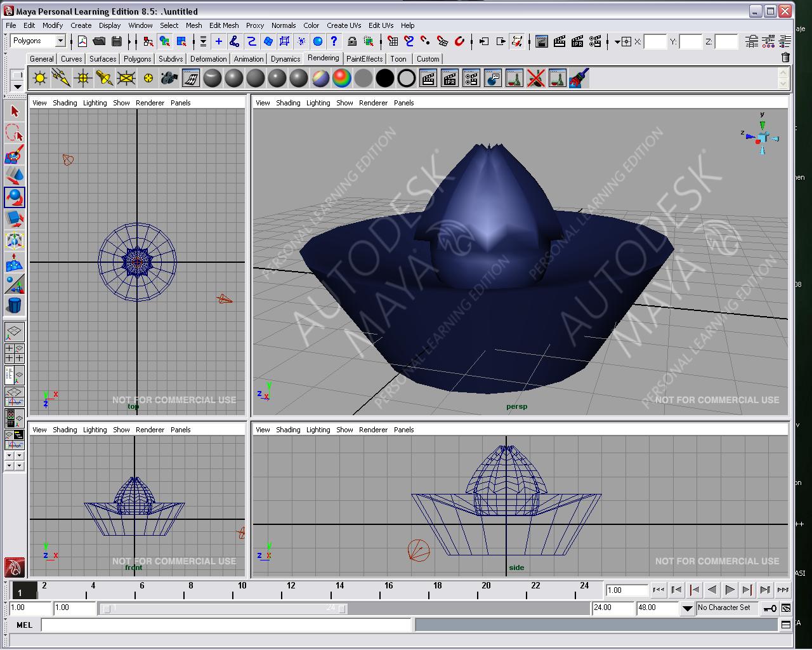This screenshot has height=650, width=812.
Task: Save the scene with the floppy icon
Action: (117, 41)
